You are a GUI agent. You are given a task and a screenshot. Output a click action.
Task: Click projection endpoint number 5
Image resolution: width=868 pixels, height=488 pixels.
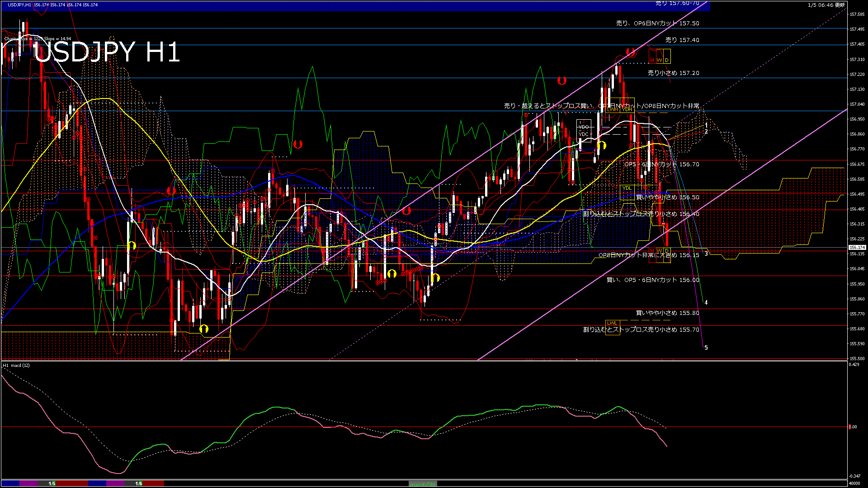coord(706,347)
